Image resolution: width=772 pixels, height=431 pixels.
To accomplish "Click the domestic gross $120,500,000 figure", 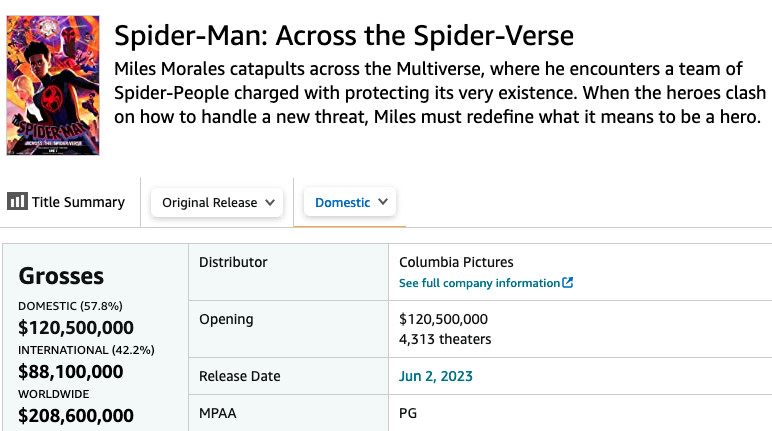I will pyautogui.click(x=76, y=328).
